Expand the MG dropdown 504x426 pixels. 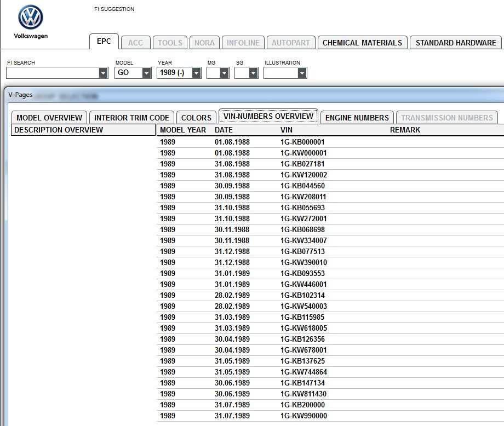point(225,73)
